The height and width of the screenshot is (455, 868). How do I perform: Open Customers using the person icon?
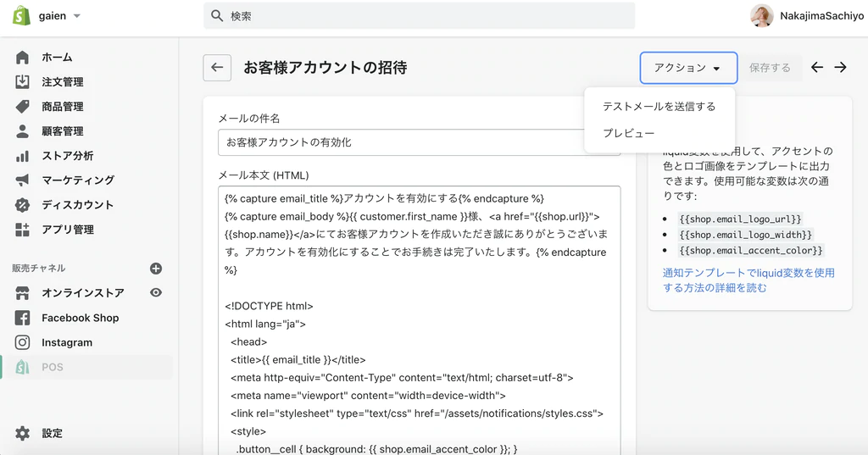pos(23,131)
